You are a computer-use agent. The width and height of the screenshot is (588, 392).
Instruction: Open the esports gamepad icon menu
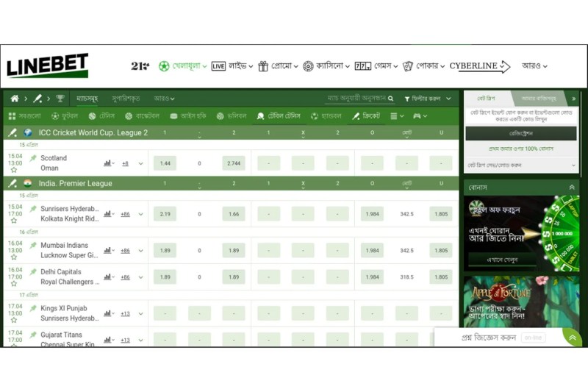419,116
